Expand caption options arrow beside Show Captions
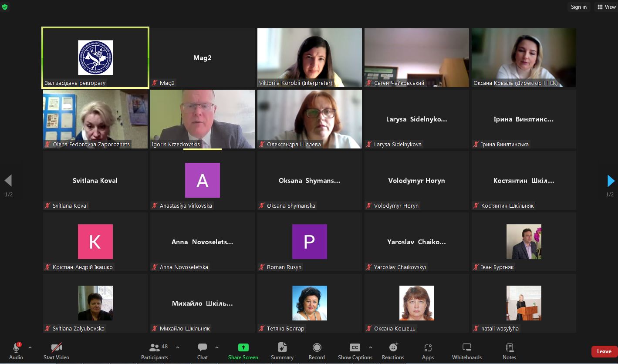 [x=371, y=347]
